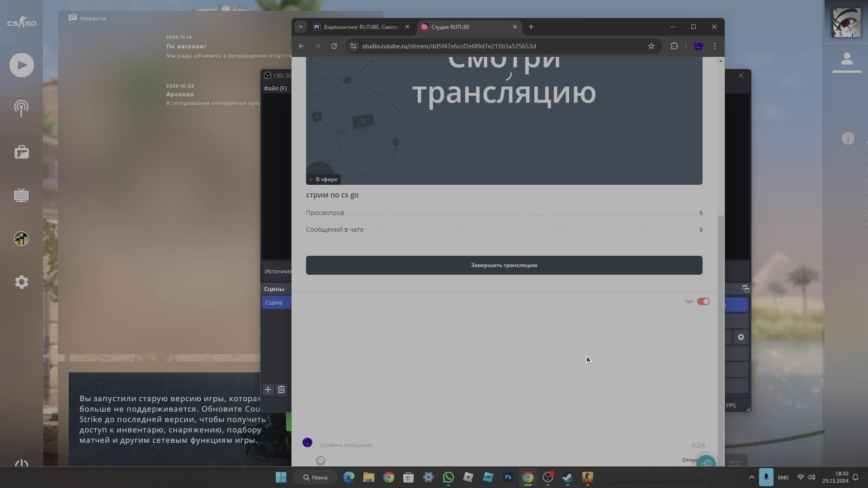Reload the RUTUBE studio page

pos(334,46)
